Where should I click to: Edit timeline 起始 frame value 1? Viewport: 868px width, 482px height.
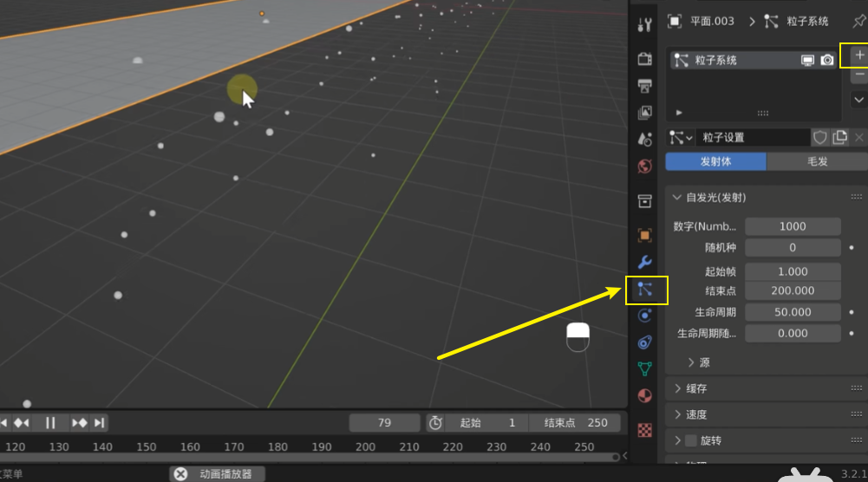coord(487,423)
